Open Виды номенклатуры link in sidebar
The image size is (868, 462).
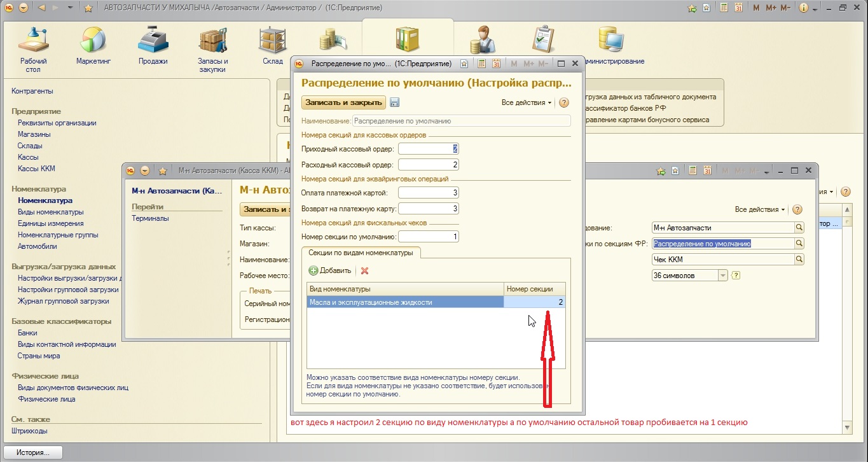click(x=51, y=212)
